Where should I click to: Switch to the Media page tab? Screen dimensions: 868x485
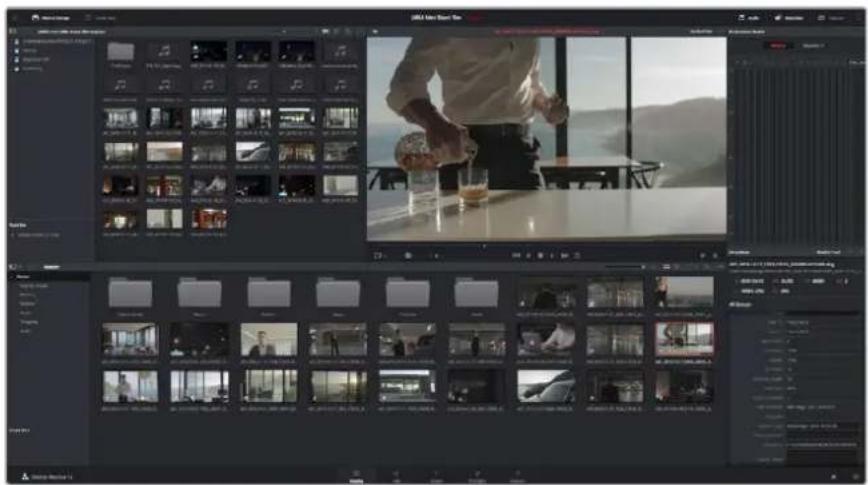pos(356,477)
